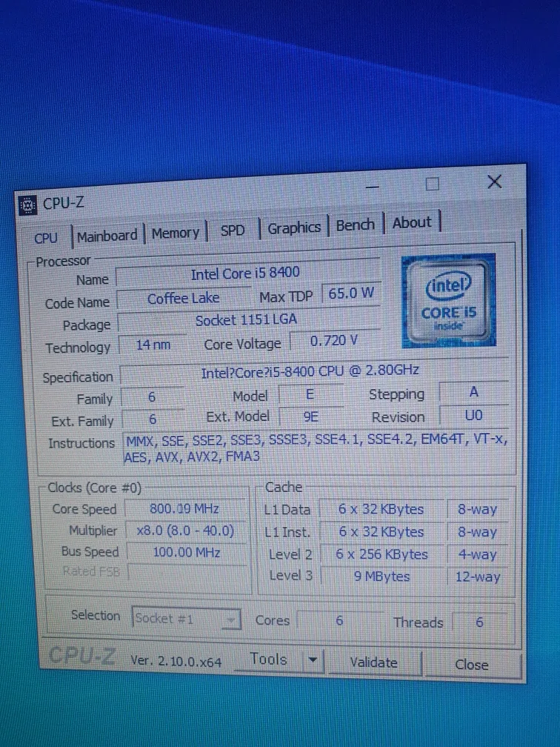This screenshot has height=747, width=560.
Task: Click the Bus Speed value 100.00 MHz
Action: [186, 553]
